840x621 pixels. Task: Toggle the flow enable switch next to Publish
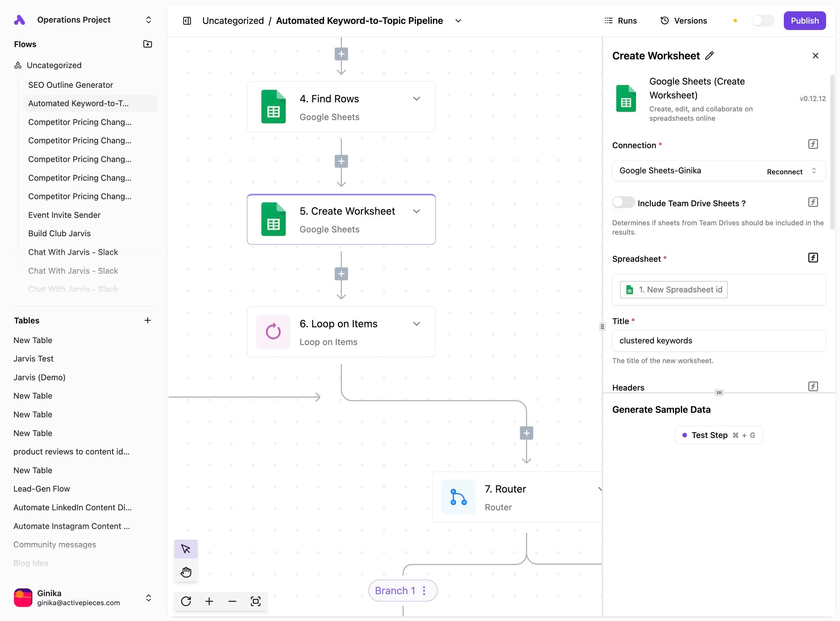(x=763, y=21)
